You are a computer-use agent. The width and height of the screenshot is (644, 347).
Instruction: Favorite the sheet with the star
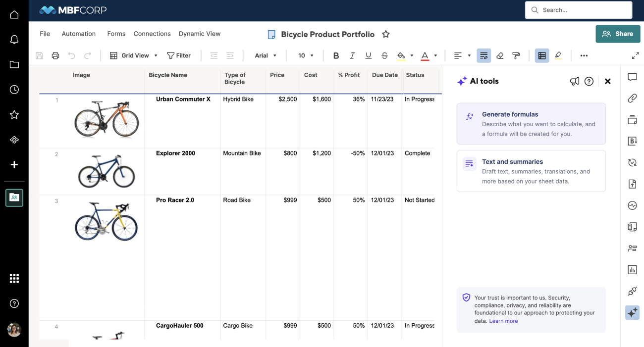(386, 34)
